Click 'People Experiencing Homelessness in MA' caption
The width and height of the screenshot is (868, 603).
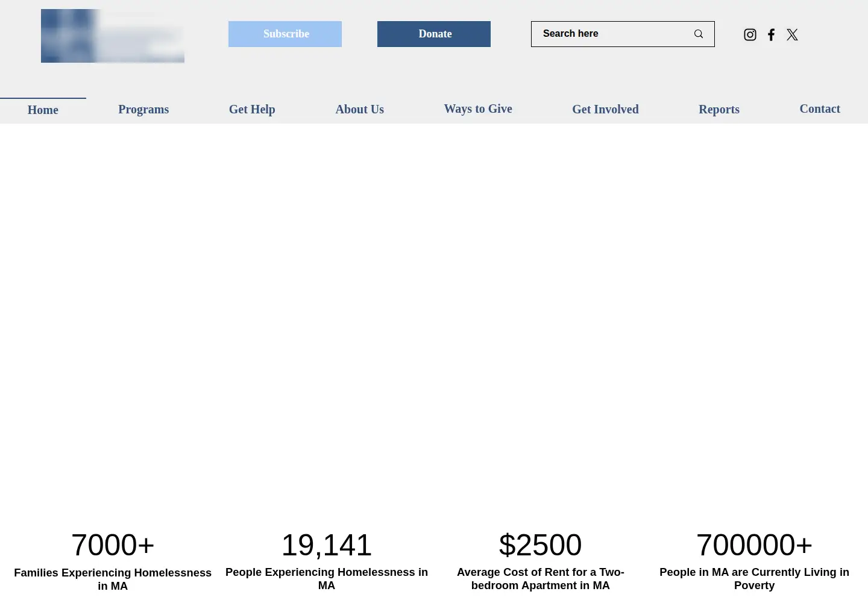327,578
